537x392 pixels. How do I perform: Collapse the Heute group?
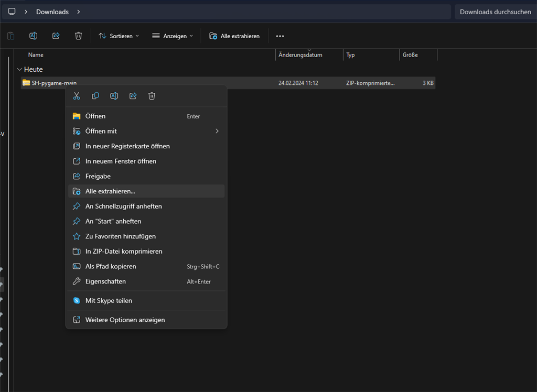(x=19, y=69)
